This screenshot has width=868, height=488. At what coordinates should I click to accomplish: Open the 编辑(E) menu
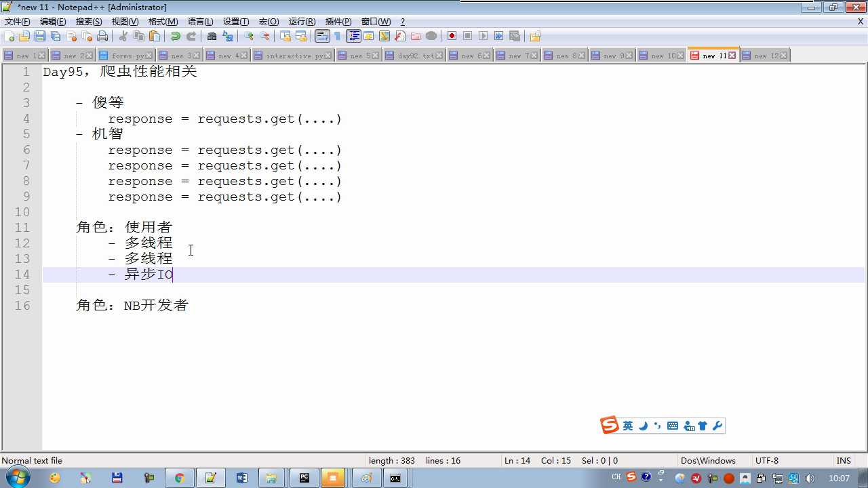click(53, 22)
